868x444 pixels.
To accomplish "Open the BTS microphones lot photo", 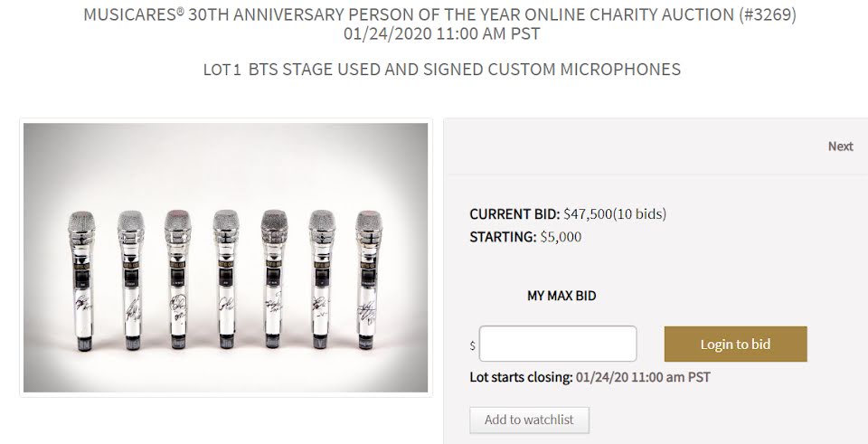I will pyautogui.click(x=226, y=258).
